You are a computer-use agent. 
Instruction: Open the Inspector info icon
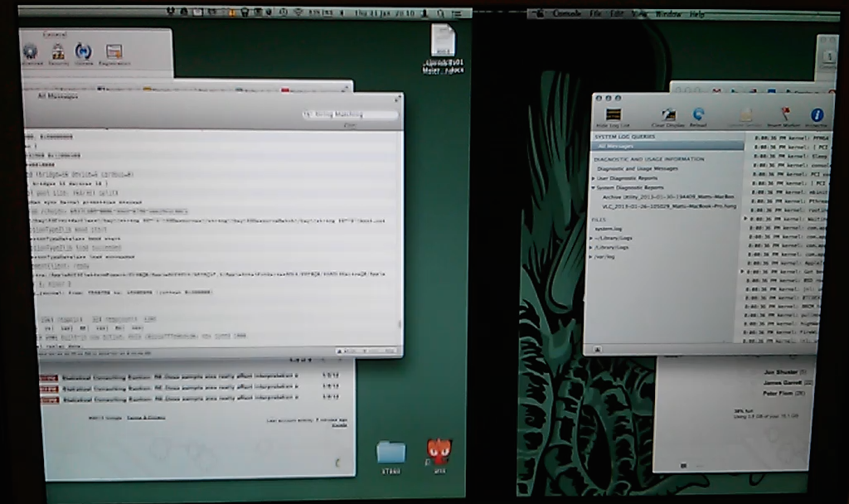click(x=817, y=114)
